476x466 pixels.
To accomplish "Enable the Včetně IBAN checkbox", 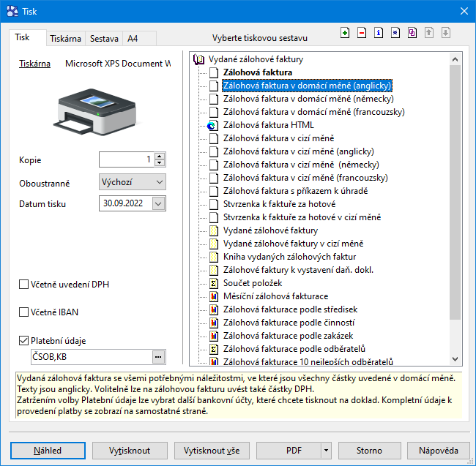I will point(23,312).
